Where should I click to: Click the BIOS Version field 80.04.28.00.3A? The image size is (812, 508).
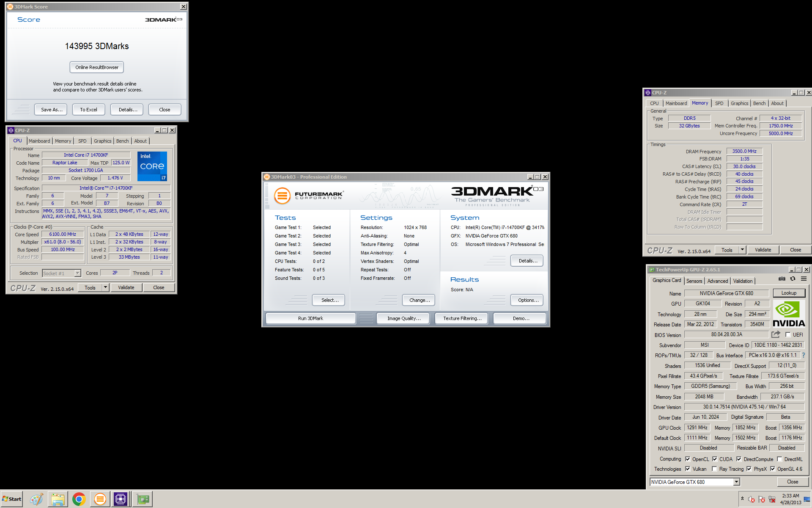coord(727,334)
